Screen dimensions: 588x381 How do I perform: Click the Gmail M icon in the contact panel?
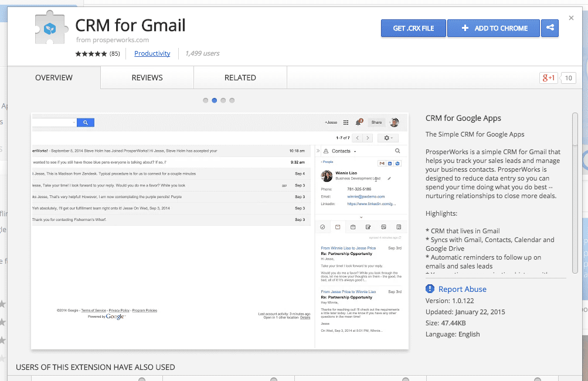(382, 163)
